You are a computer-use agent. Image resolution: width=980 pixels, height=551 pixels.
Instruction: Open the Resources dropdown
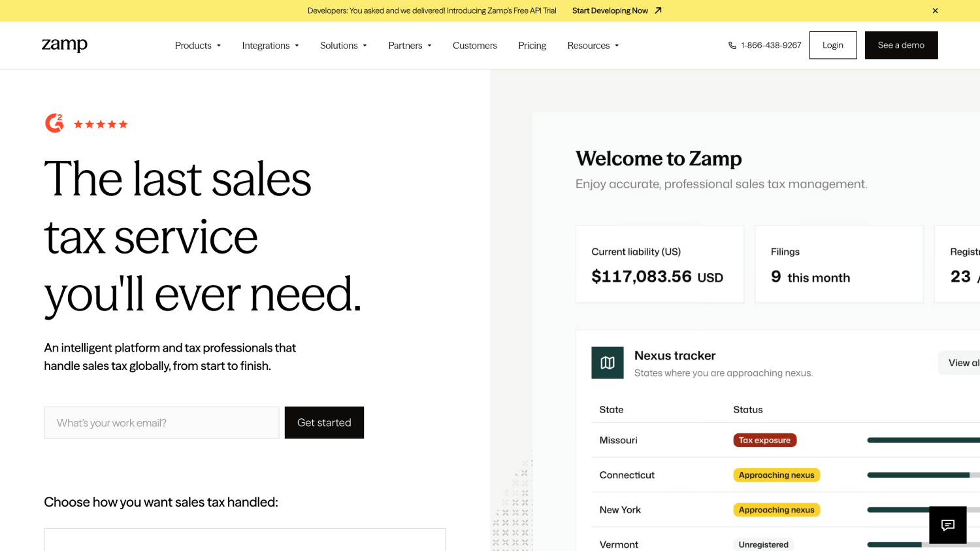coord(593,46)
